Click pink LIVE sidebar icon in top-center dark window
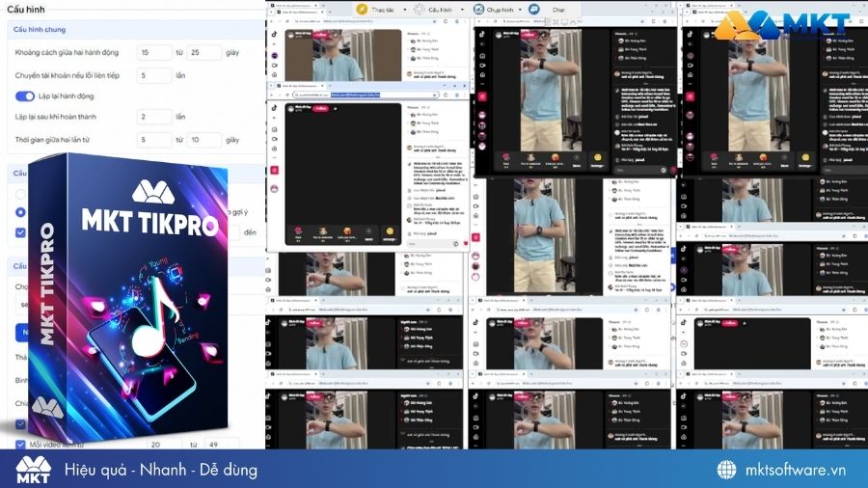 [x=482, y=96]
